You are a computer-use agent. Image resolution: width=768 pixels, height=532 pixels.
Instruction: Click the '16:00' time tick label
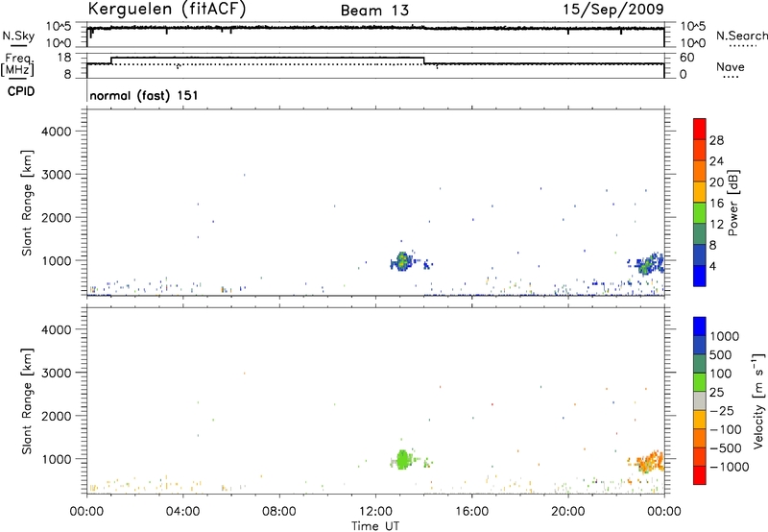pos(471,512)
